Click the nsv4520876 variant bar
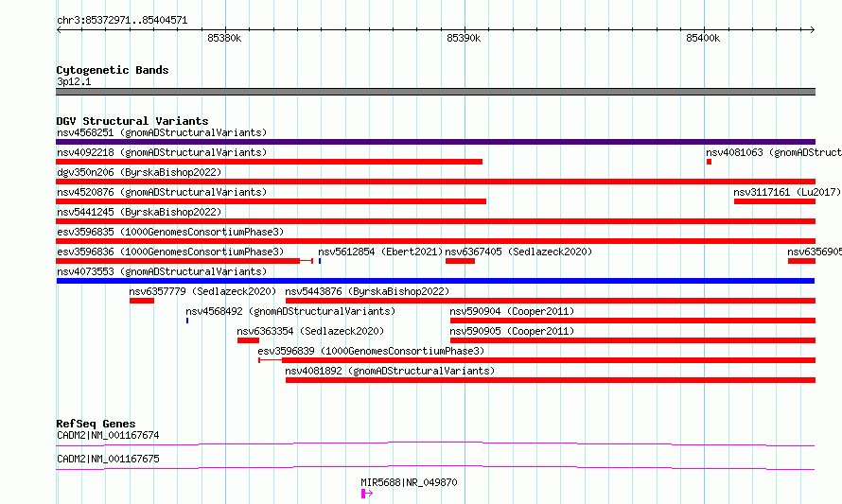This screenshot has height=504, width=842. (x=272, y=201)
